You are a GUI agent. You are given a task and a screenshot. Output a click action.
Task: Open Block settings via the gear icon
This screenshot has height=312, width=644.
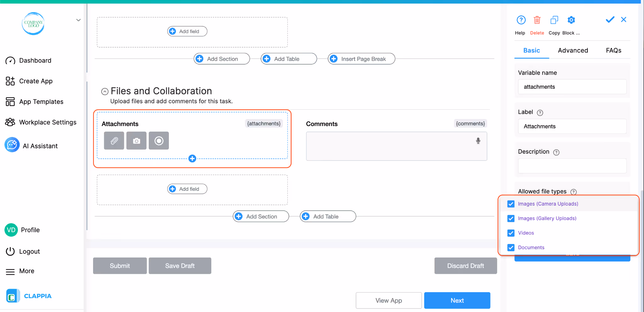[571, 20]
